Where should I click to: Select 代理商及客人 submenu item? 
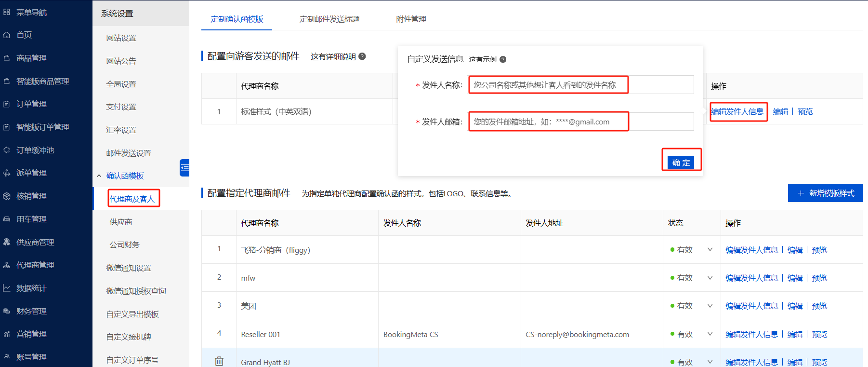pos(132,199)
